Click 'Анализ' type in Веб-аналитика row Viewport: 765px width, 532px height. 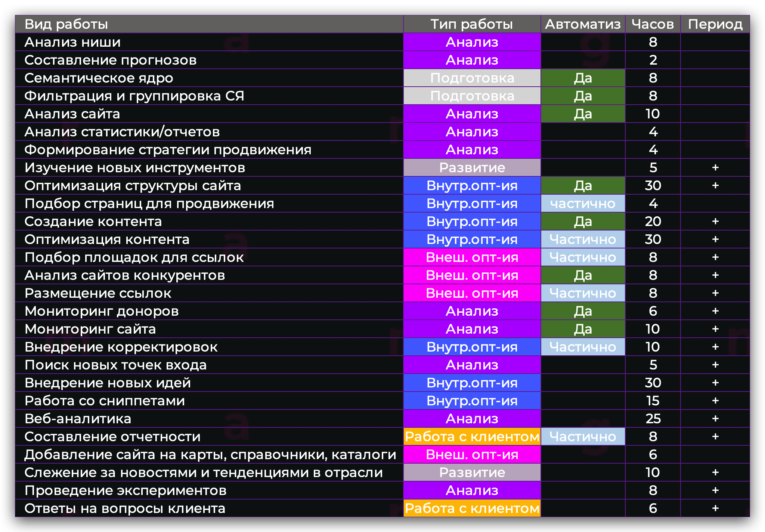(472, 419)
